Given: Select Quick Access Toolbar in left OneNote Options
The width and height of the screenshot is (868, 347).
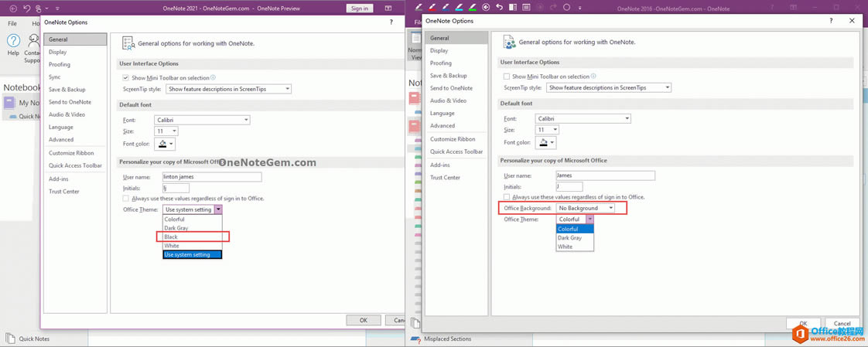Looking at the screenshot, I should 75,165.
